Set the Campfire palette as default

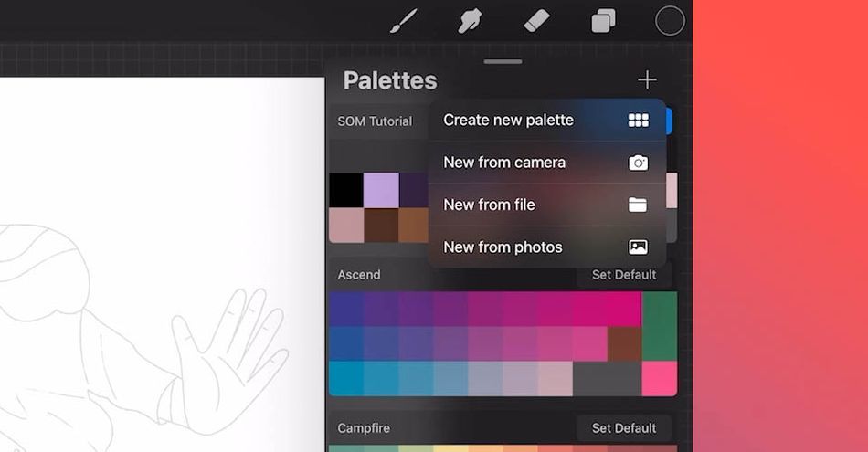624,427
